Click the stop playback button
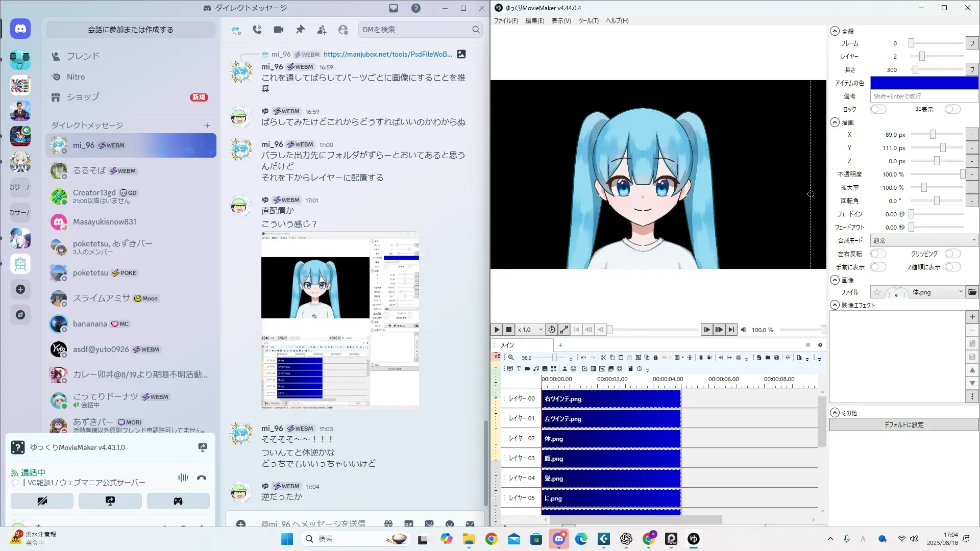 pyautogui.click(x=508, y=330)
